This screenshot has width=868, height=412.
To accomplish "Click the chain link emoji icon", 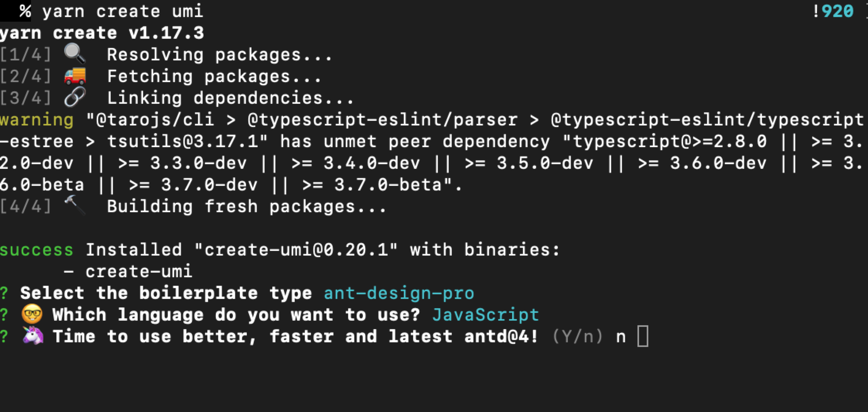I will click(75, 97).
